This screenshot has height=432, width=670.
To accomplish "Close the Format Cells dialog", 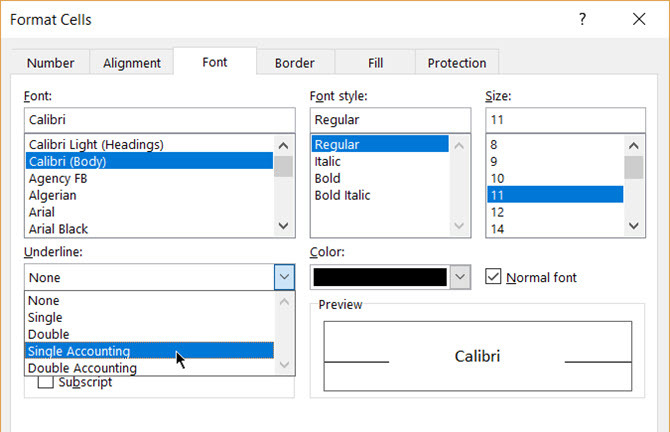I will click(639, 19).
